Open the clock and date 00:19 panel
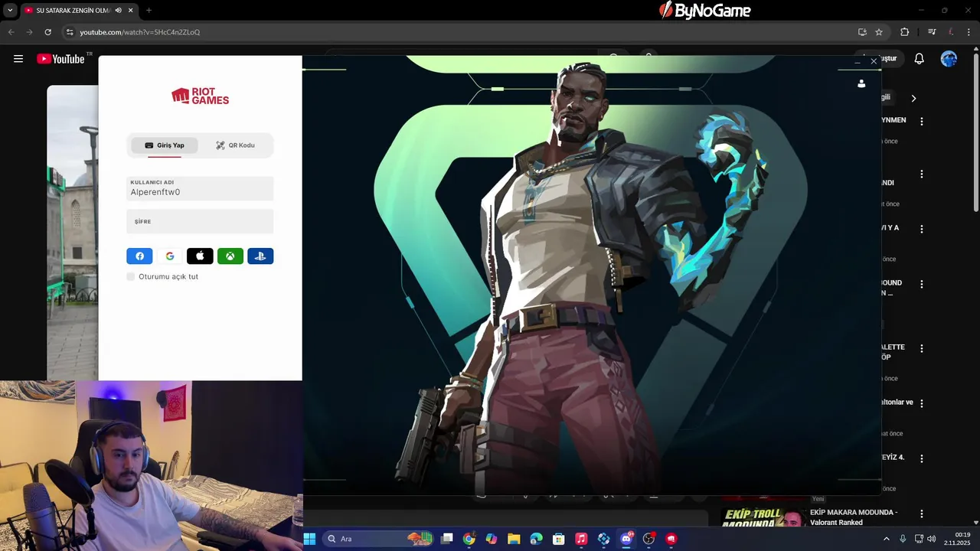Viewport: 980px width, 551px height. click(x=957, y=539)
